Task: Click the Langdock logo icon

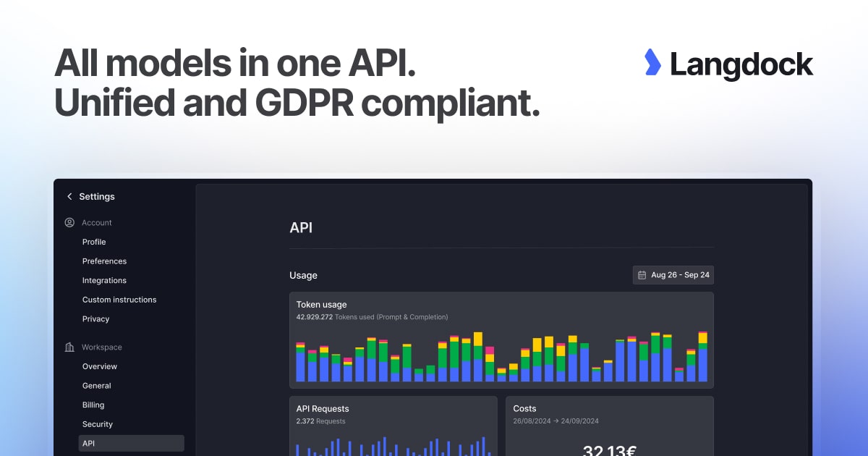Action: point(652,64)
